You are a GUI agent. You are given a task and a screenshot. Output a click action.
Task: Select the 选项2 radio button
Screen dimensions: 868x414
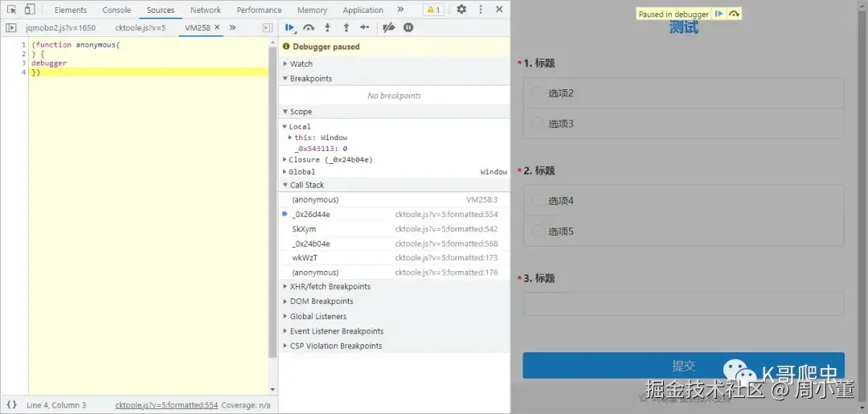pyautogui.click(x=536, y=92)
